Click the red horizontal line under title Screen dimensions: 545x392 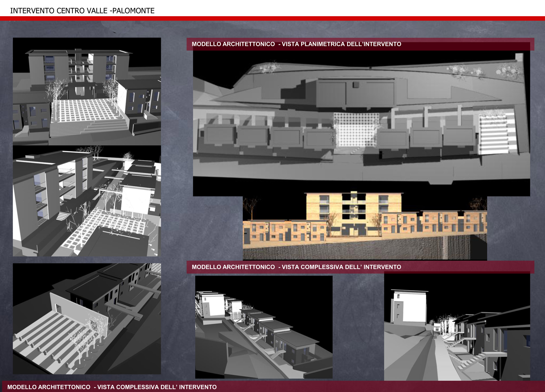pyautogui.click(x=272, y=18)
